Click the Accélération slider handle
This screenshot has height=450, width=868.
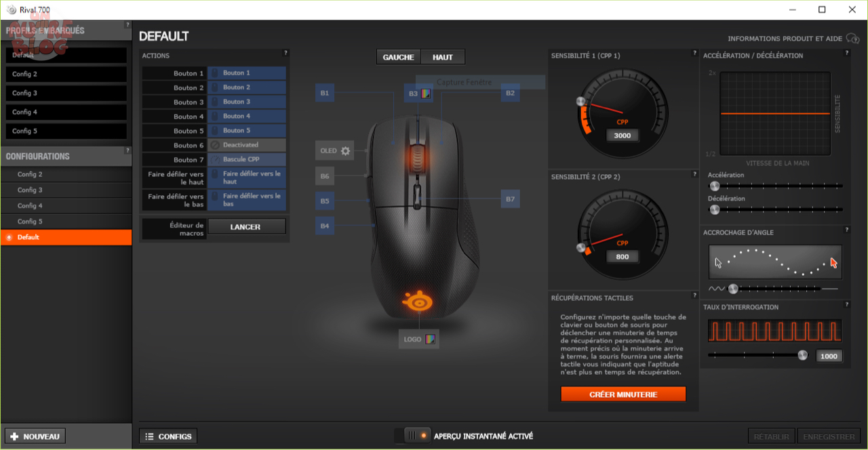714,186
